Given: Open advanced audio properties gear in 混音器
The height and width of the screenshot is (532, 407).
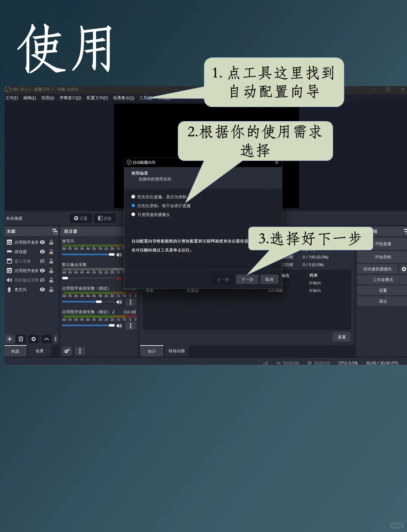Looking at the screenshot, I should point(67,351).
